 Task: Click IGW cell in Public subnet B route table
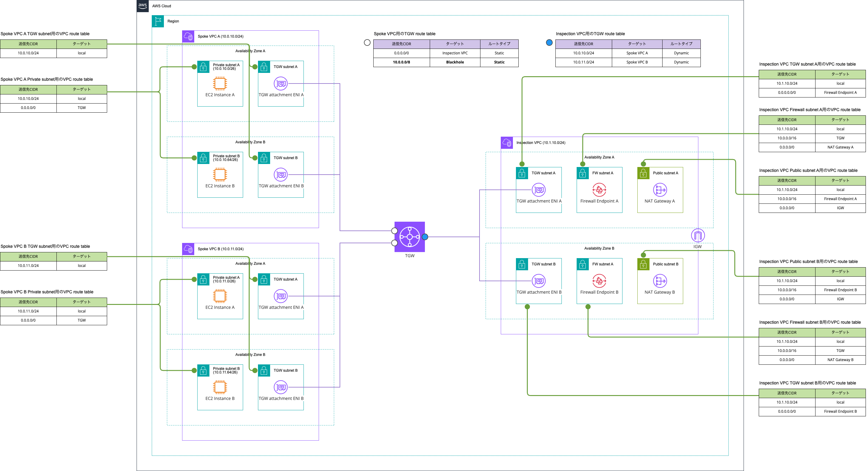pyautogui.click(x=840, y=299)
